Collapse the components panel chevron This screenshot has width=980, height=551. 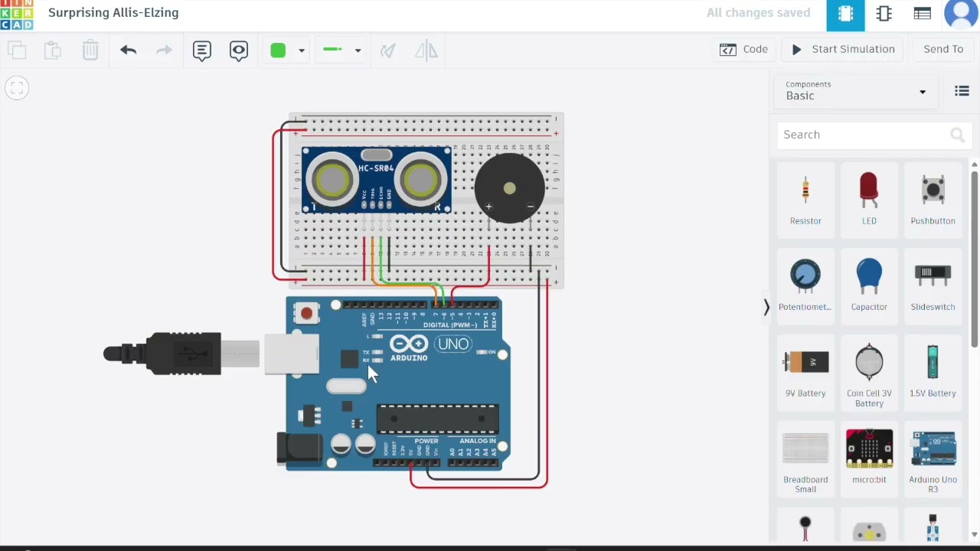point(766,308)
